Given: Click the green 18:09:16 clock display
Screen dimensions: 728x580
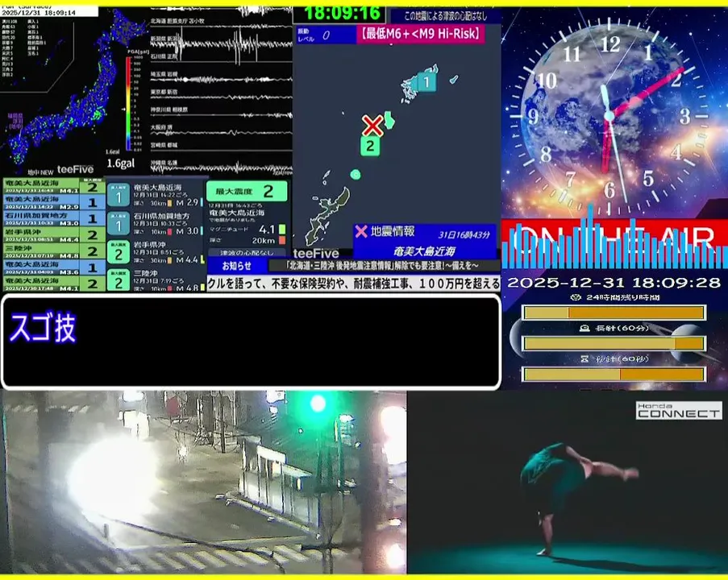Looking at the screenshot, I should [x=342, y=13].
